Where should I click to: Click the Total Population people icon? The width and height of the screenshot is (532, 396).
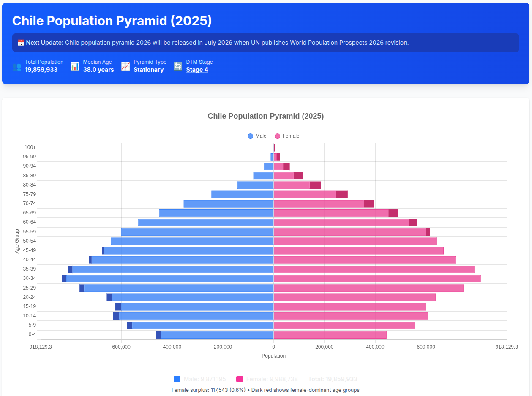tap(17, 66)
